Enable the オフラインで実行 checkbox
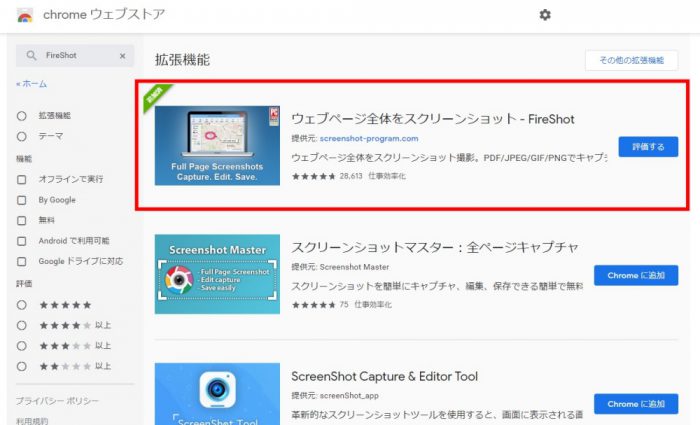 21,179
